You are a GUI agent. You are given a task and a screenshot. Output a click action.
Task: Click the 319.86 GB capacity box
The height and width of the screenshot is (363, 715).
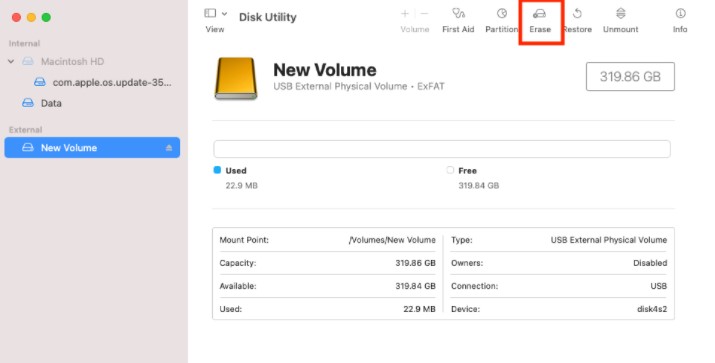click(x=630, y=77)
